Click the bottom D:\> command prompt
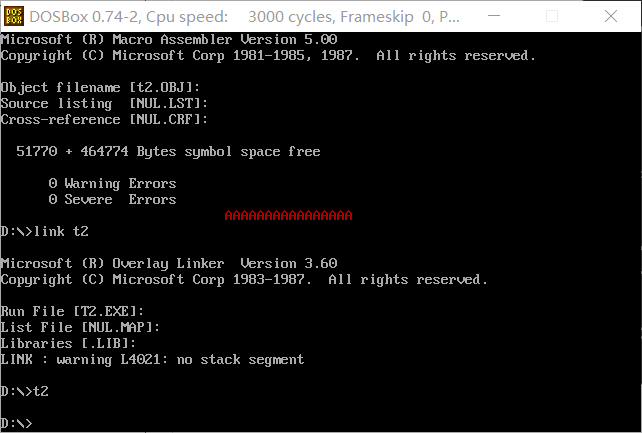642x433 pixels. click(x=17, y=423)
